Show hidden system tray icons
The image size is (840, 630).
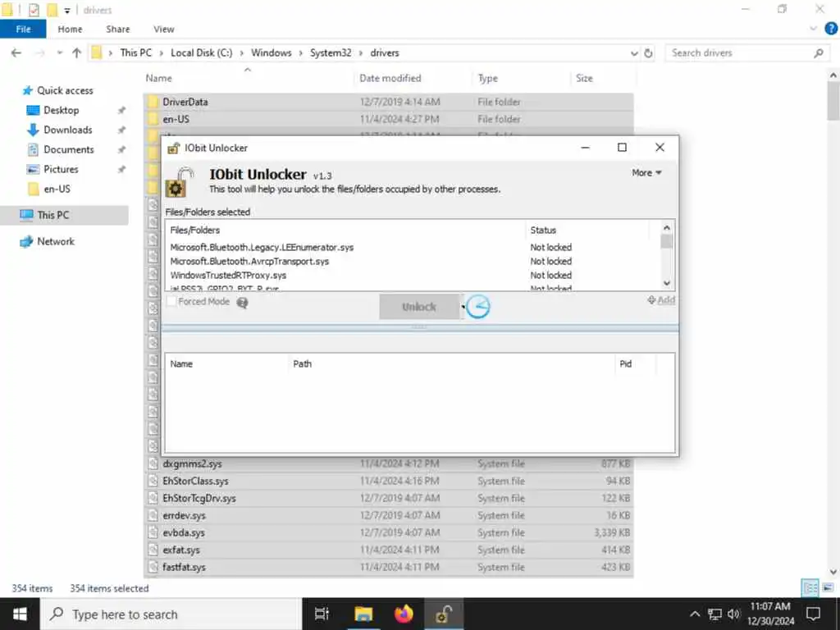point(694,614)
